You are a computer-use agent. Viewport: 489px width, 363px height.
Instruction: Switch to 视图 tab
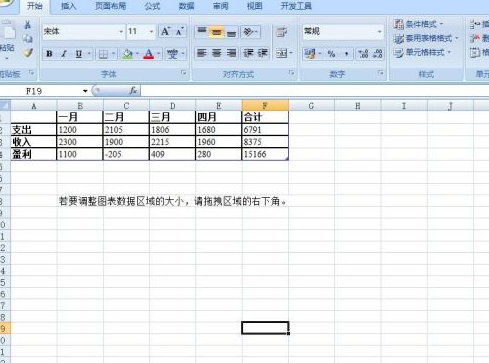254,6
